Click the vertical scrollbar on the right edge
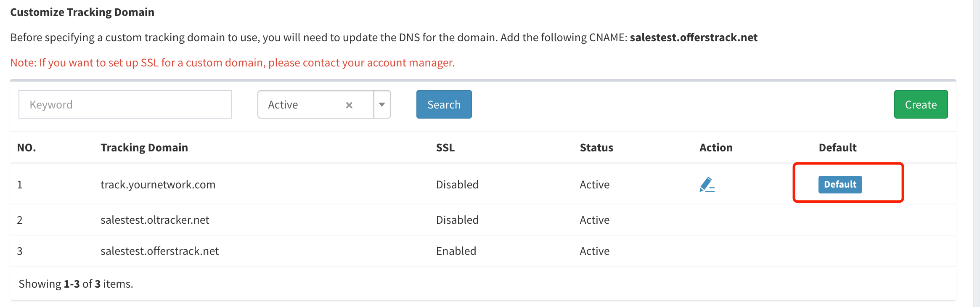This screenshot has width=980, height=307. point(976,153)
